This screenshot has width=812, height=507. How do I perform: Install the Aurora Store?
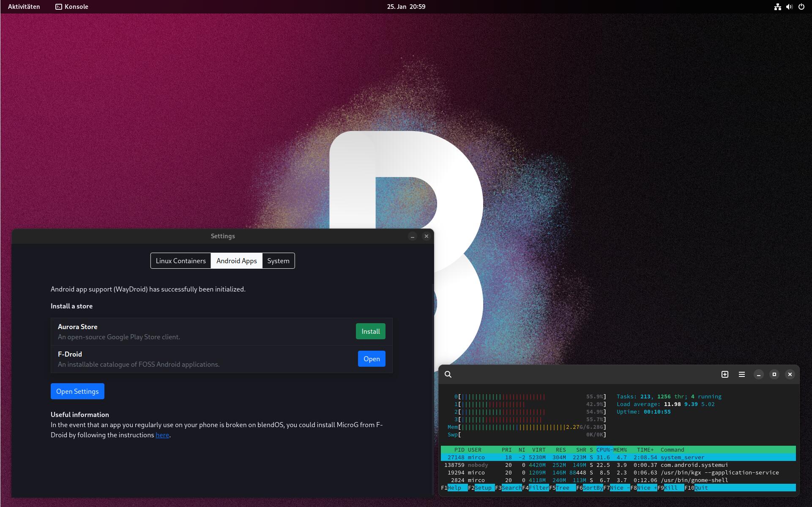370,331
